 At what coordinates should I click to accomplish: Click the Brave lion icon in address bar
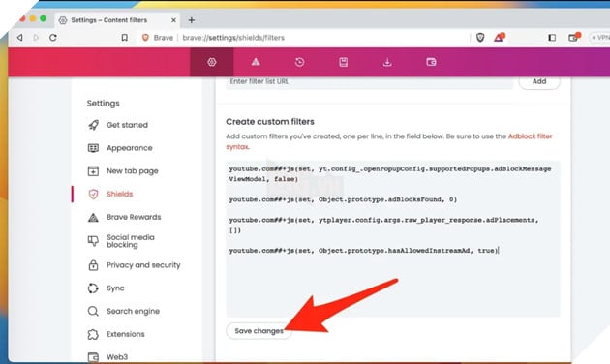coord(145,38)
